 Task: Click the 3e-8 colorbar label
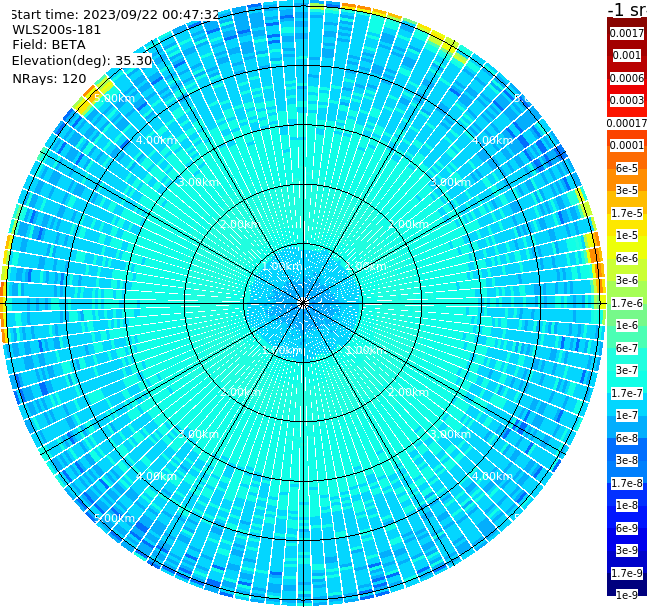coord(627,460)
